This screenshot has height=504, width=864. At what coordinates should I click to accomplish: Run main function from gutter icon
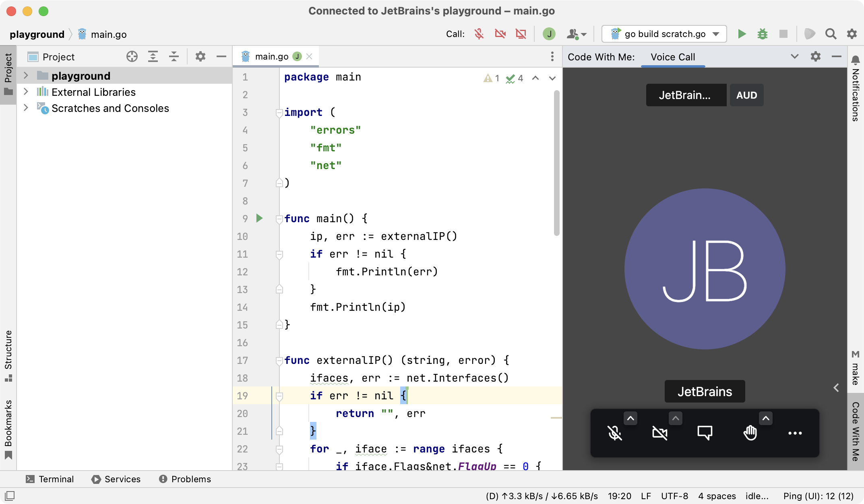coord(259,218)
